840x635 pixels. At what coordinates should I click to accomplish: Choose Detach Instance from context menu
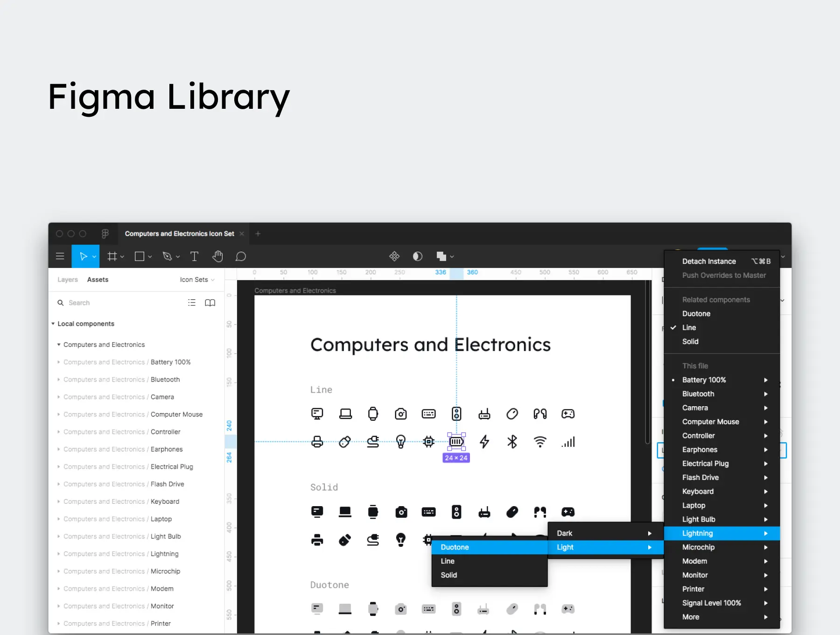pos(722,261)
